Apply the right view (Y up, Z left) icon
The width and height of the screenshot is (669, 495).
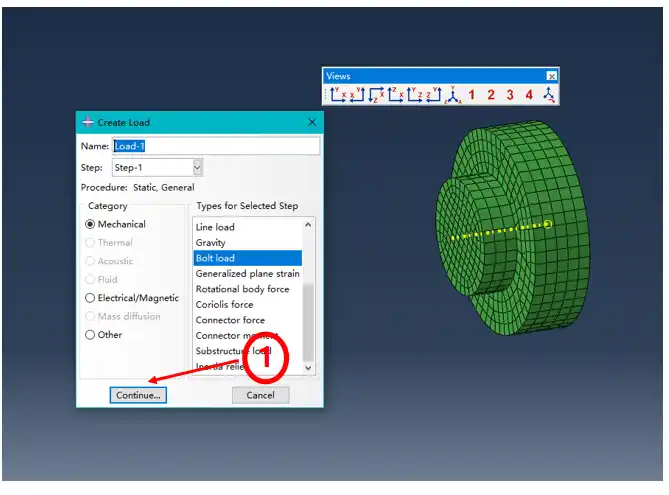(x=433, y=95)
